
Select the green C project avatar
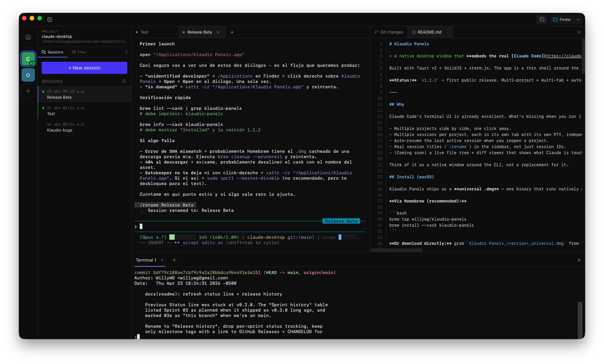(x=28, y=59)
